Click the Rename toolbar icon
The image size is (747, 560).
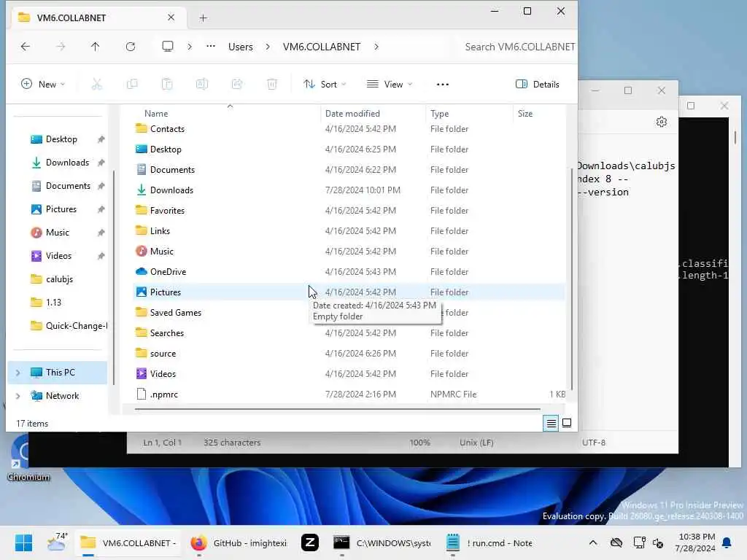point(202,85)
